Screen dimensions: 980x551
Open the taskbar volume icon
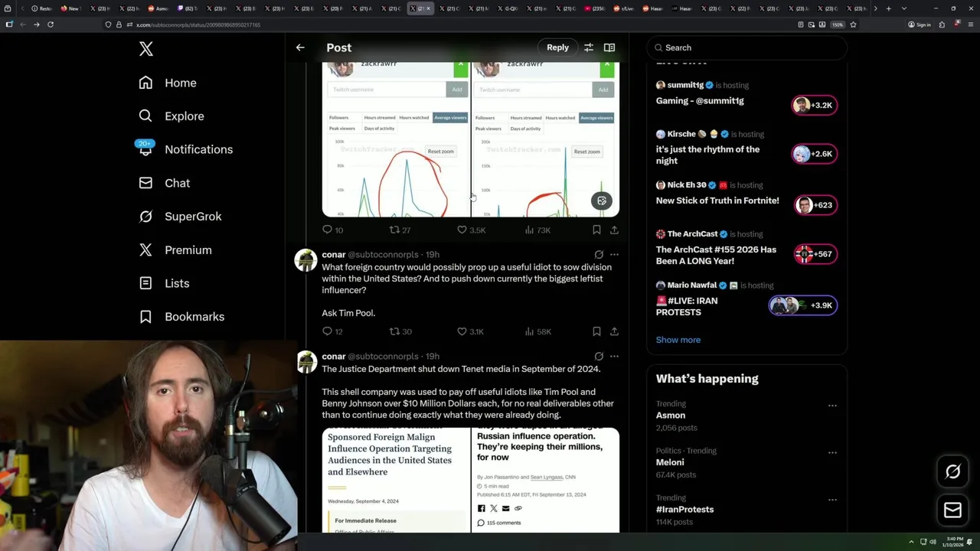click(x=933, y=542)
